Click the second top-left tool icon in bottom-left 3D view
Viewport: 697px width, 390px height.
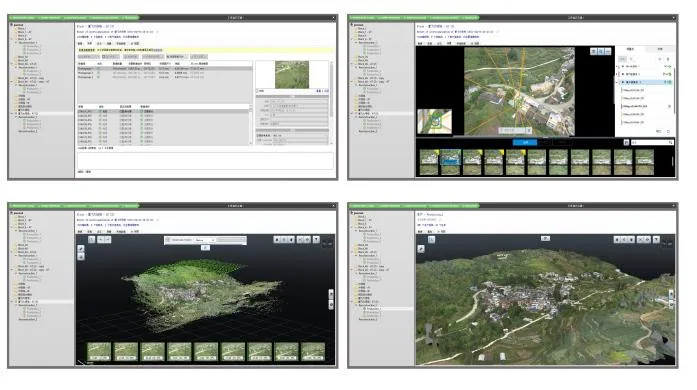point(100,239)
